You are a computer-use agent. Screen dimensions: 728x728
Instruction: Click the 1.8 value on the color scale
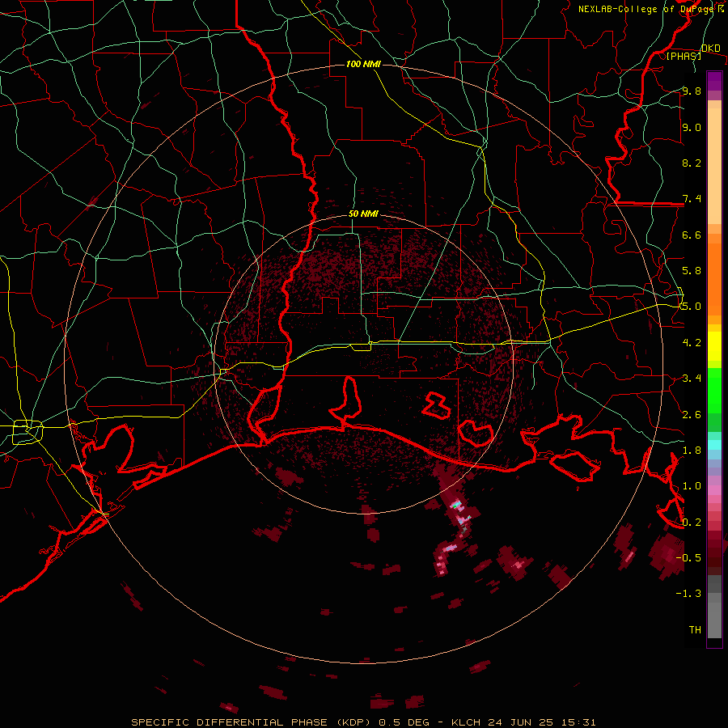click(x=692, y=450)
